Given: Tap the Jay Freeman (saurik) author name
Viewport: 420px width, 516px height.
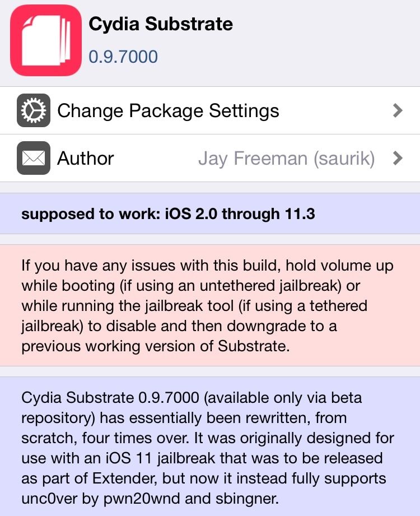Looking at the screenshot, I should coord(287,159).
